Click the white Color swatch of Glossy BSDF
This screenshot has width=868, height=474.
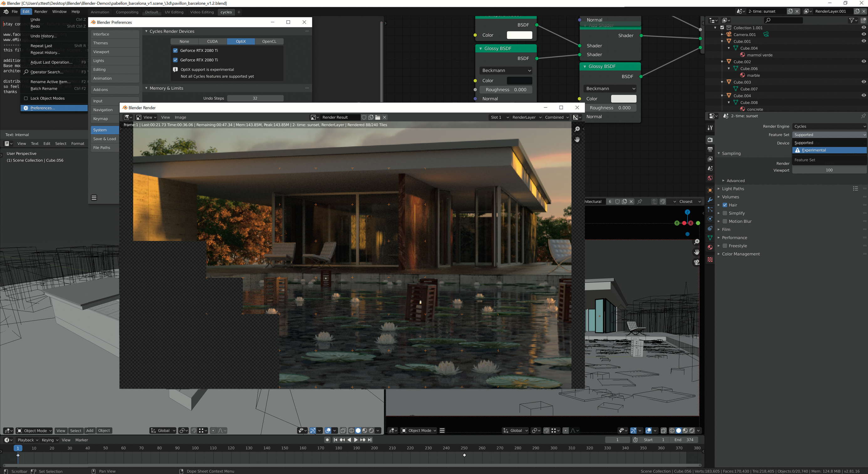click(623, 99)
